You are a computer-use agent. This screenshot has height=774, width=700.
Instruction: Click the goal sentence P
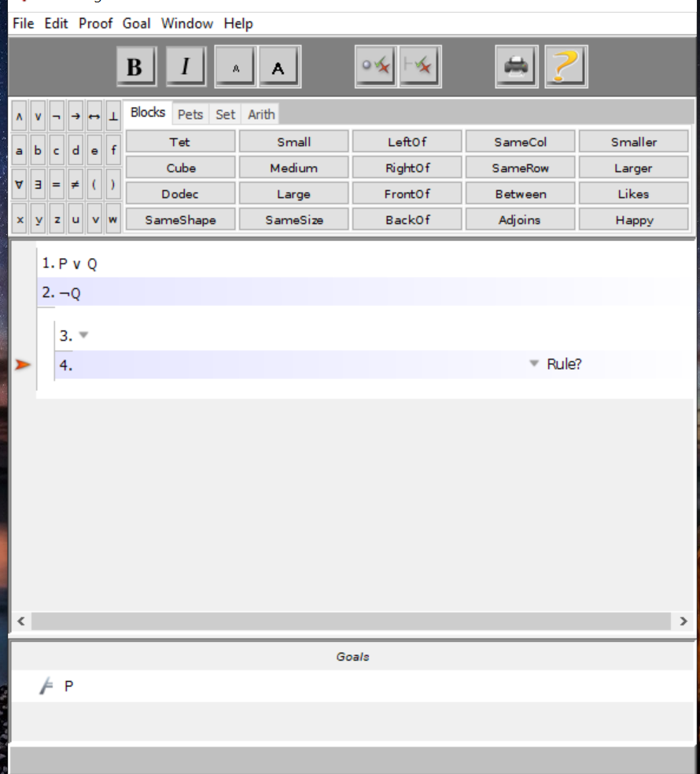pyautogui.click(x=68, y=686)
